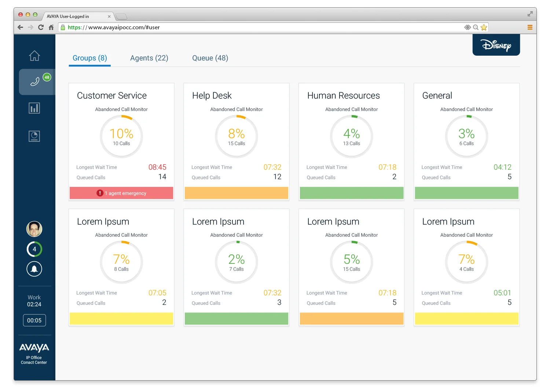Click the Disney logo badge

(496, 45)
